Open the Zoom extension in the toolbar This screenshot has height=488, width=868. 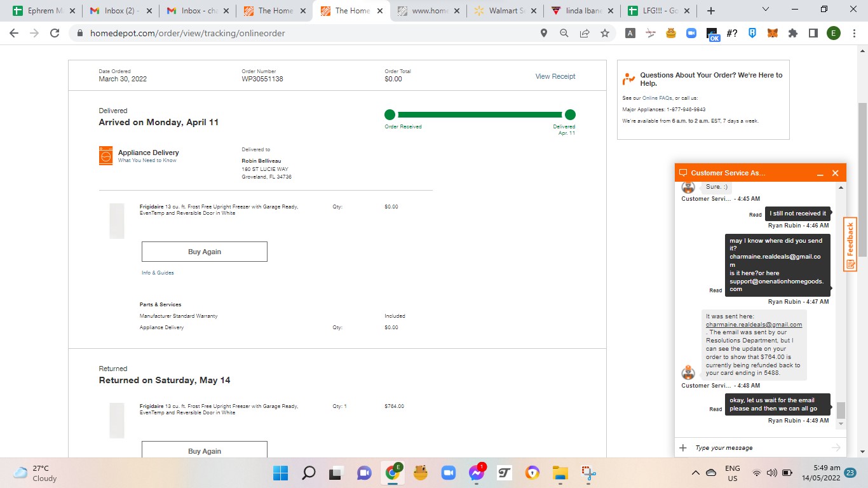(691, 33)
